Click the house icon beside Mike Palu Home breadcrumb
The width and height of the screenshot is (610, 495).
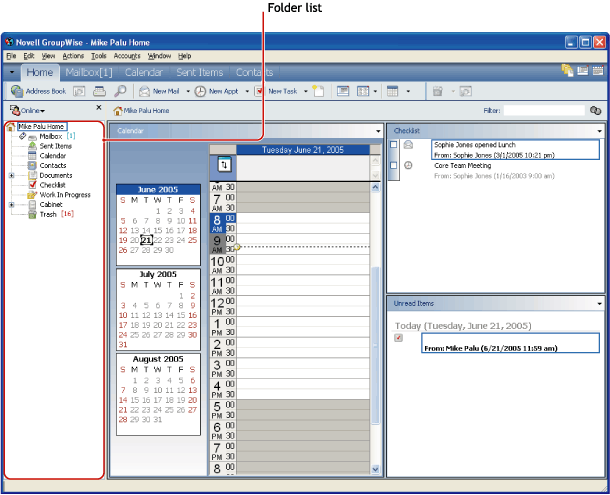[117, 111]
